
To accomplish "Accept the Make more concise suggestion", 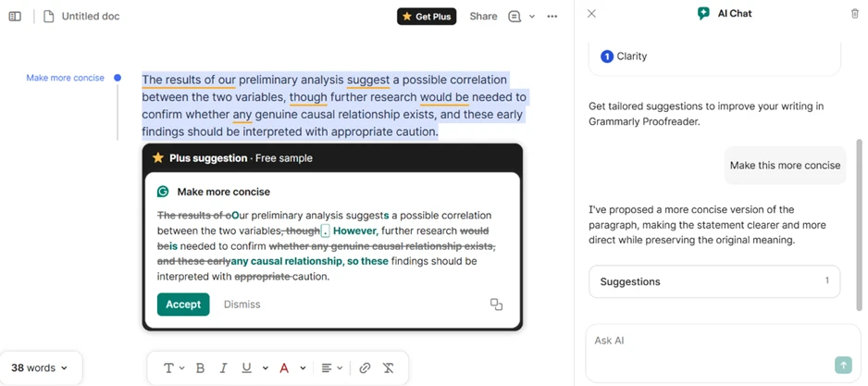I will pyautogui.click(x=183, y=305).
